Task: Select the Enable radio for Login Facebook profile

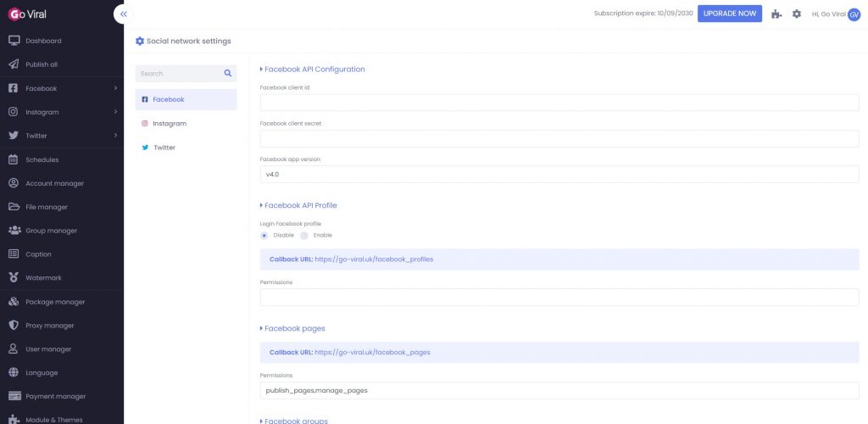Action: (304, 235)
